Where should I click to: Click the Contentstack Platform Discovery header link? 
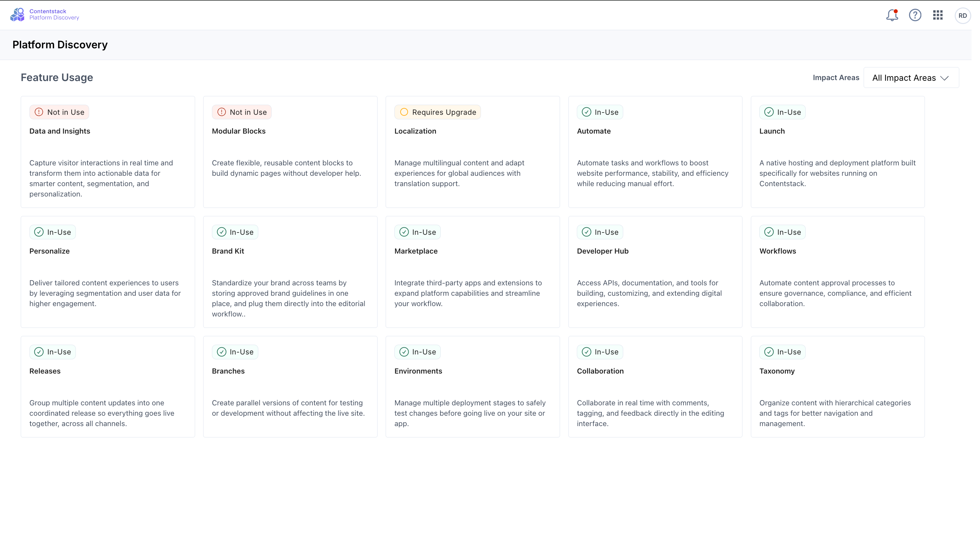[x=54, y=15]
